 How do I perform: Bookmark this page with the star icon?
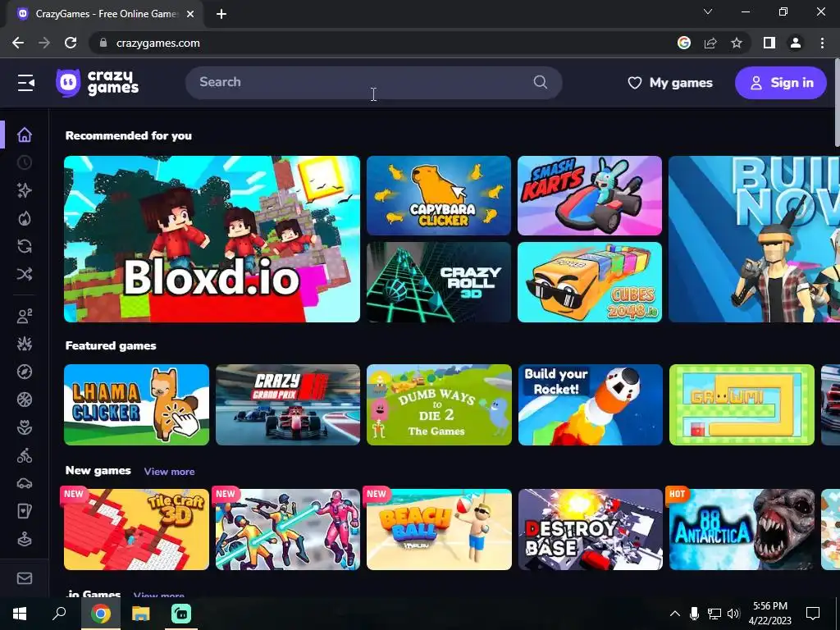coord(737,43)
